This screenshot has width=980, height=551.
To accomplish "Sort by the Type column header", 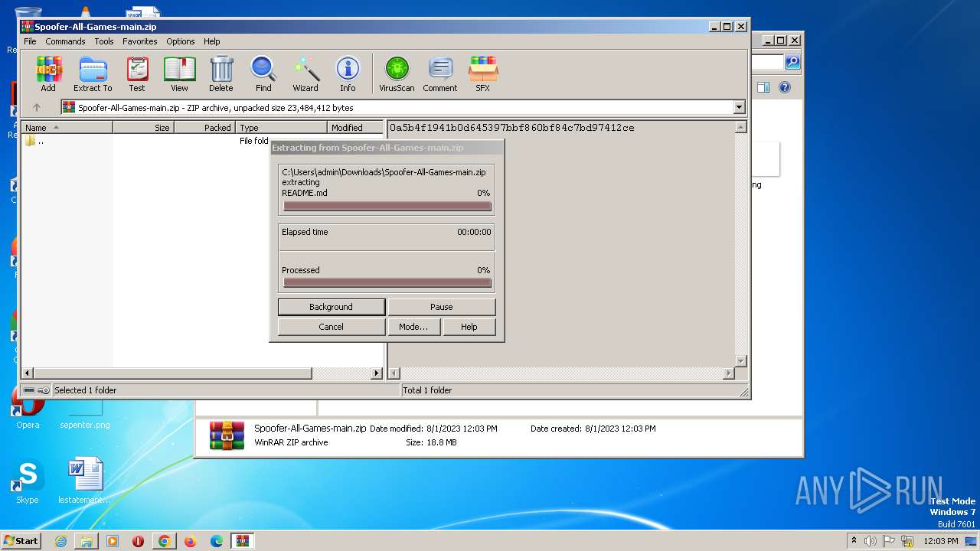I will (x=282, y=128).
